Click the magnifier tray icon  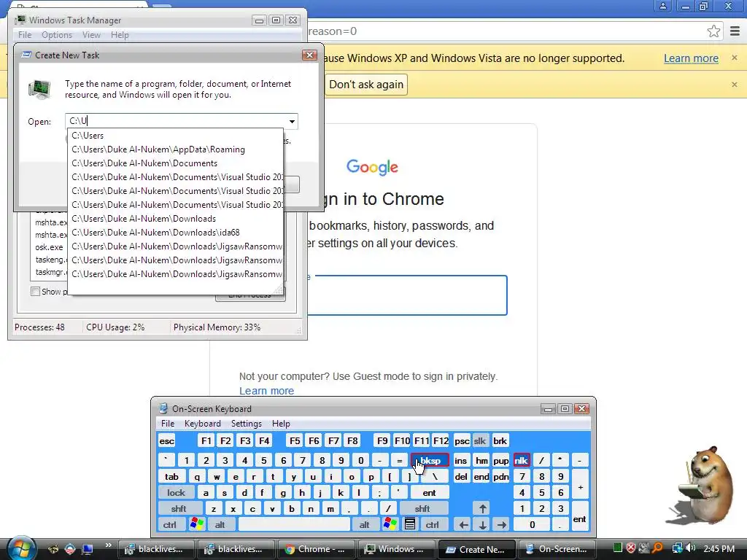click(657, 548)
